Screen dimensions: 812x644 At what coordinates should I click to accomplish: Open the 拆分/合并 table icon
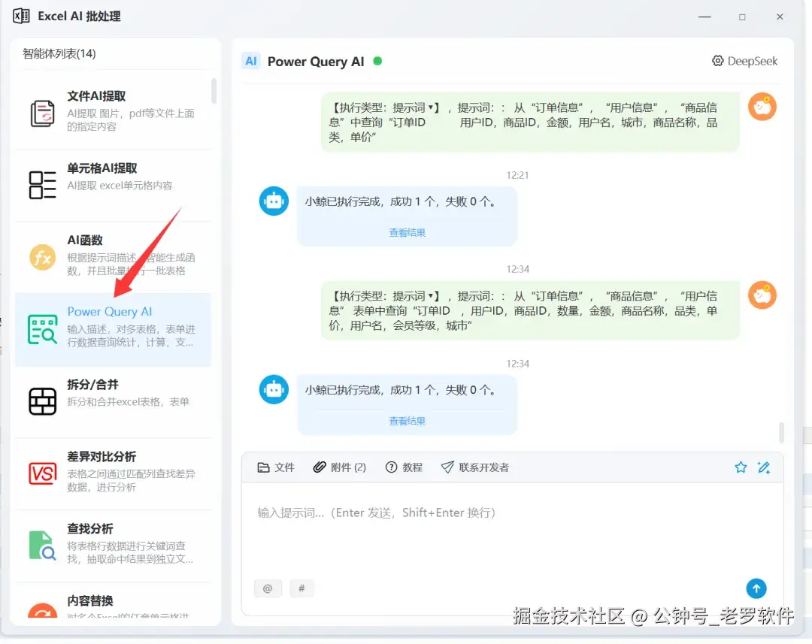pyautogui.click(x=42, y=401)
